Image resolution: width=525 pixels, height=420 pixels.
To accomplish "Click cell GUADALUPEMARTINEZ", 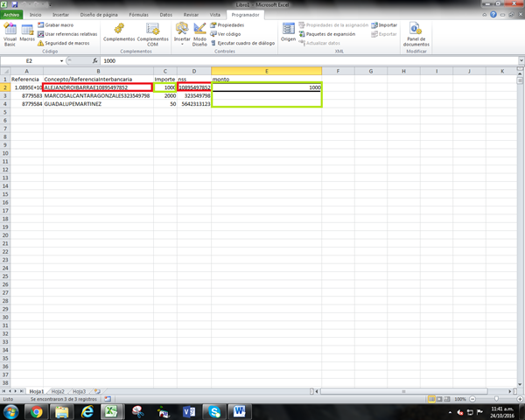I will 98,104.
